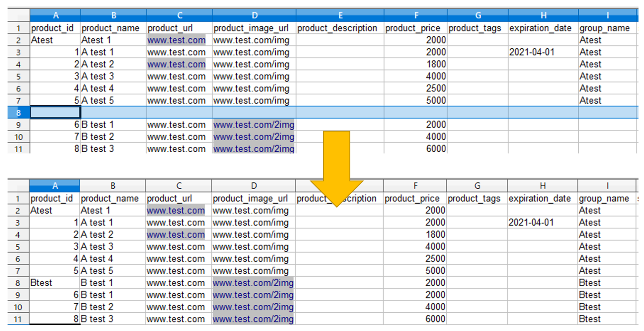Screen dimensions: 644x331
Task: Select column F header in top spreadsheet
Action: coord(416,15)
